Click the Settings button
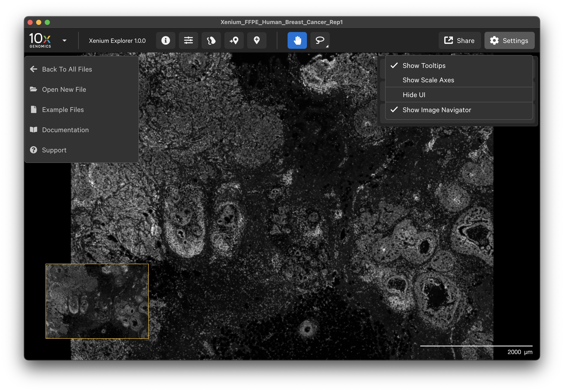Screen dimensions: 564x392 tap(509, 41)
